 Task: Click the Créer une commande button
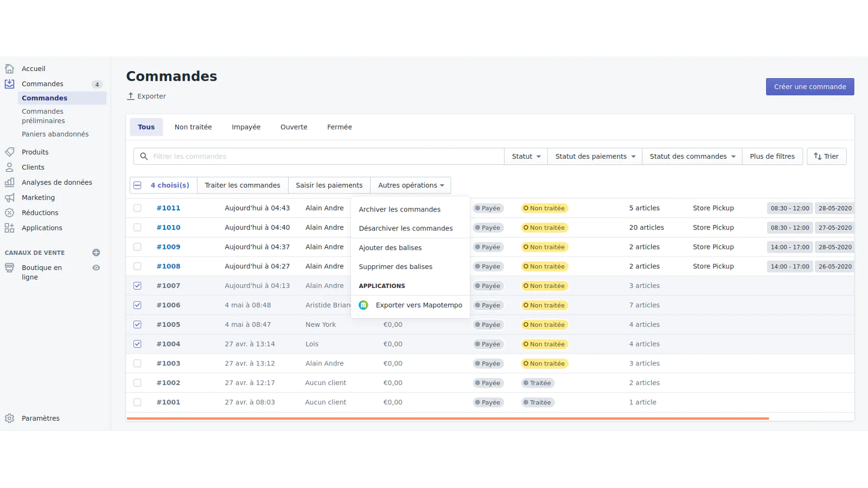pyautogui.click(x=809, y=87)
